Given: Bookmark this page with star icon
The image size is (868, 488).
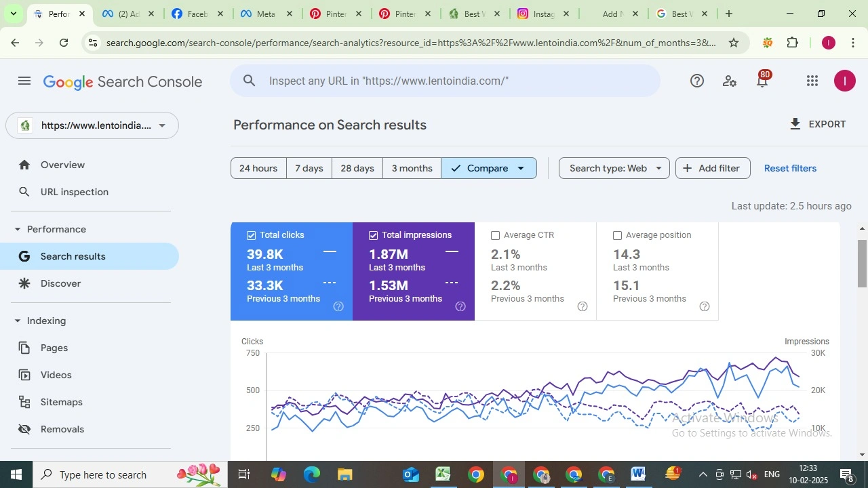Looking at the screenshot, I should 734,43.
